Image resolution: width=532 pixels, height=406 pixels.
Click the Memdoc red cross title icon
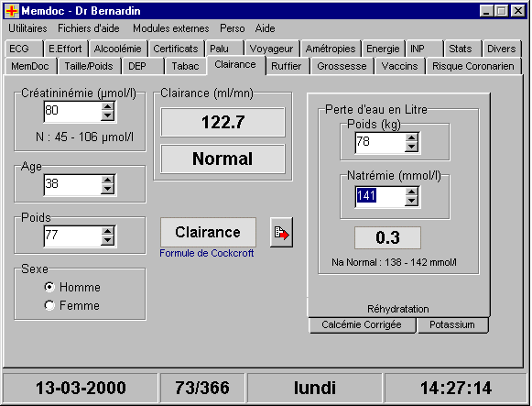pyautogui.click(x=12, y=11)
